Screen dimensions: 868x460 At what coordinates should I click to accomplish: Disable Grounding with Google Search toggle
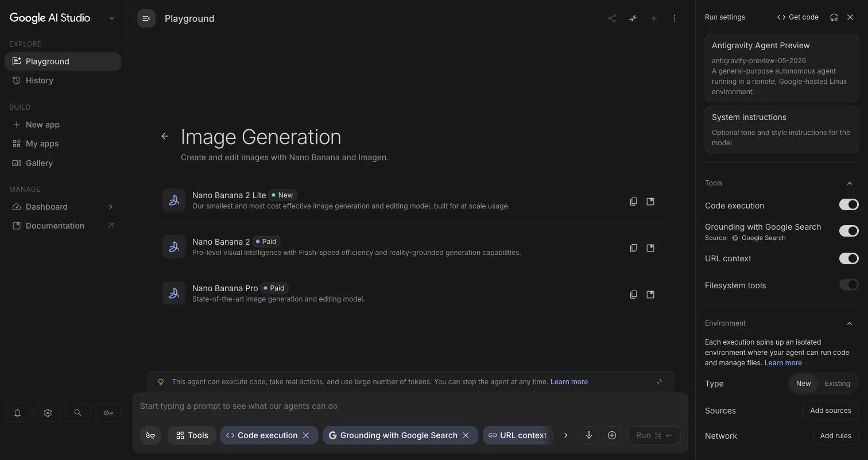(848, 231)
